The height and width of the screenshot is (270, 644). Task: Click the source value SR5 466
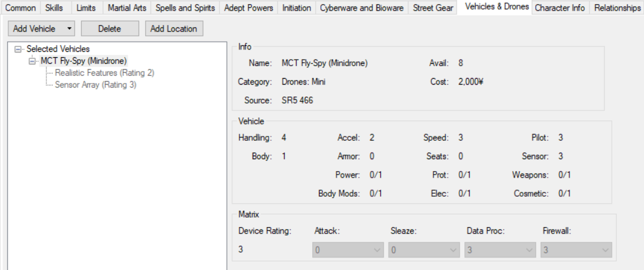click(297, 101)
